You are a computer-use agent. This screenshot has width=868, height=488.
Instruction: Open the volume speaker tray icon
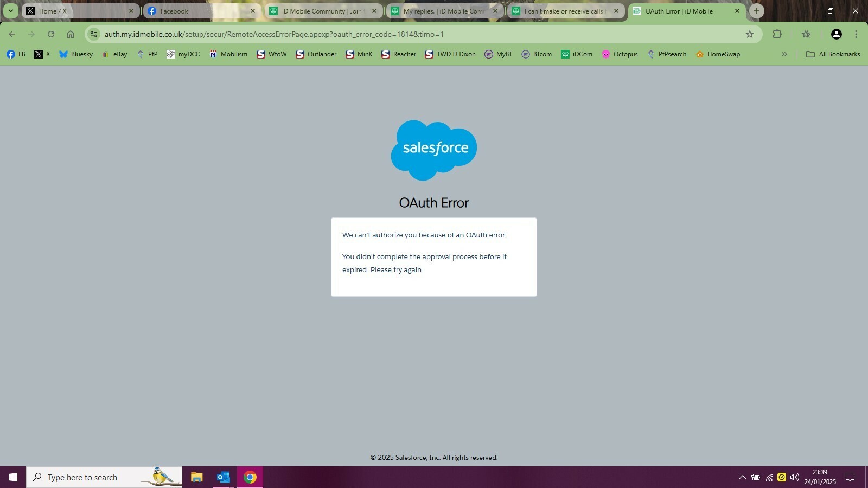795,477
